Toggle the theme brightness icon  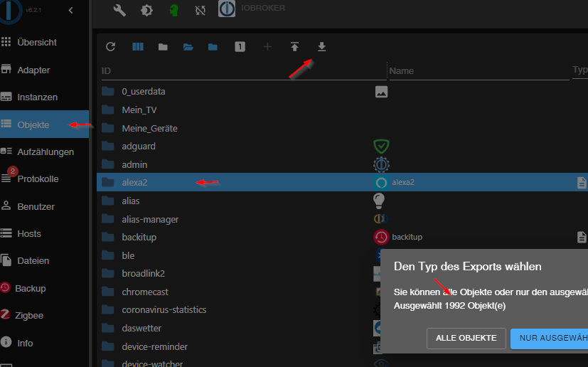(x=146, y=10)
